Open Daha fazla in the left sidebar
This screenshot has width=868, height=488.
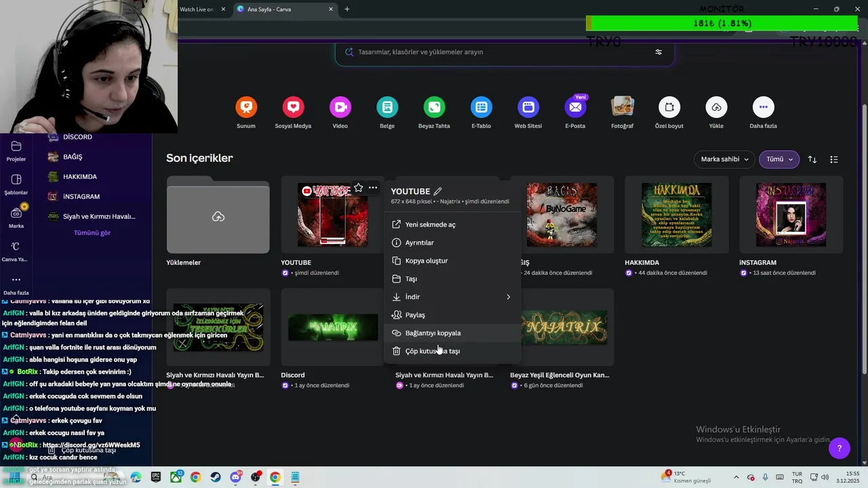(x=16, y=285)
